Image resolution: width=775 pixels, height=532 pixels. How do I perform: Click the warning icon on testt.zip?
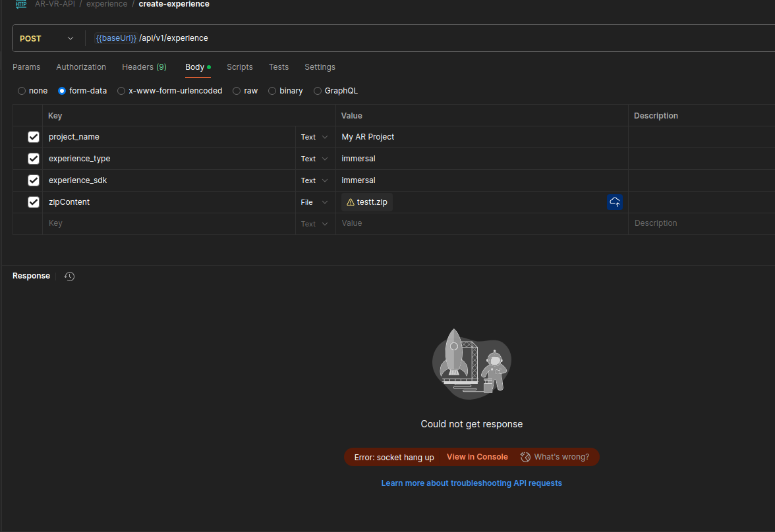350,202
